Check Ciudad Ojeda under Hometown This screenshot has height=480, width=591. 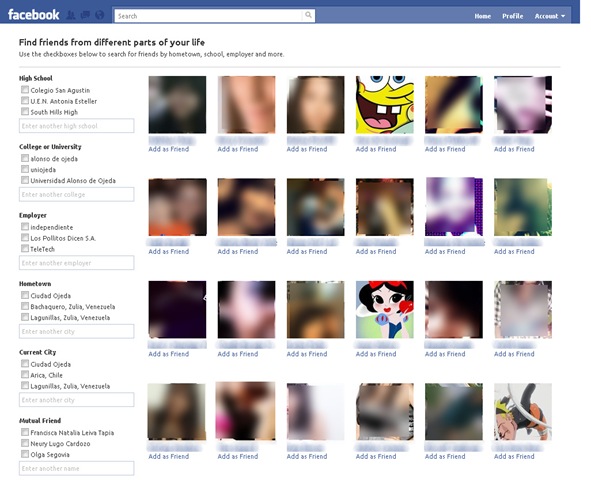pos(25,295)
